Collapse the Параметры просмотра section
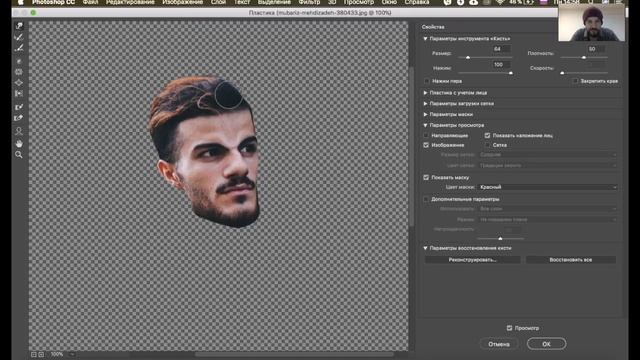This screenshot has height=360, width=640. (425, 125)
